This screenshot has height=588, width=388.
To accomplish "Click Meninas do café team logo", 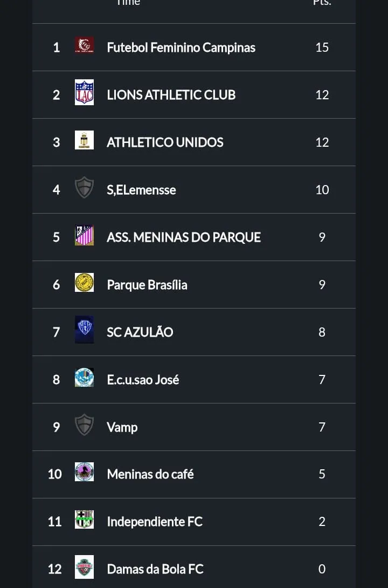I will [84, 474].
